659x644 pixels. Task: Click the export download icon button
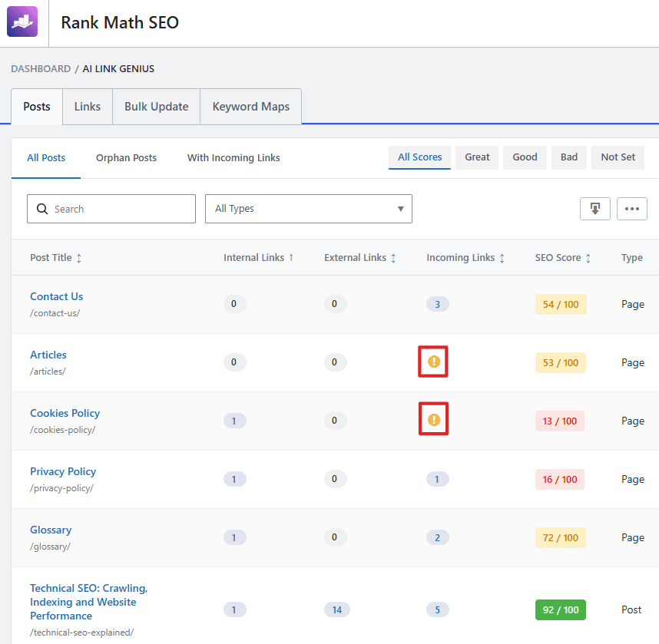pos(594,208)
